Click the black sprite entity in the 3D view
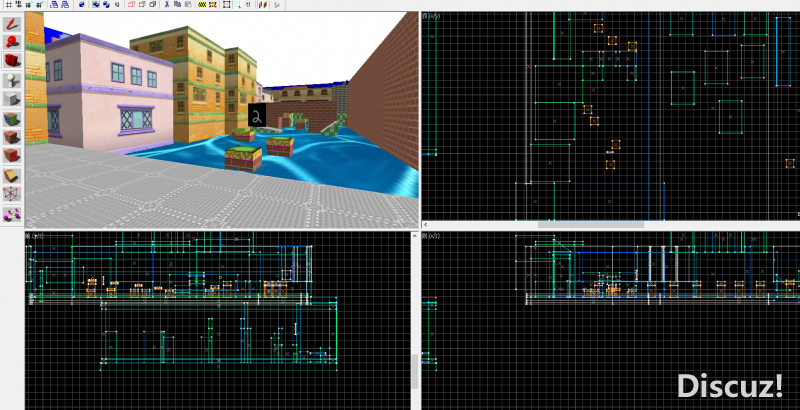The width and height of the screenshot is (800, 410). [257, 115]
